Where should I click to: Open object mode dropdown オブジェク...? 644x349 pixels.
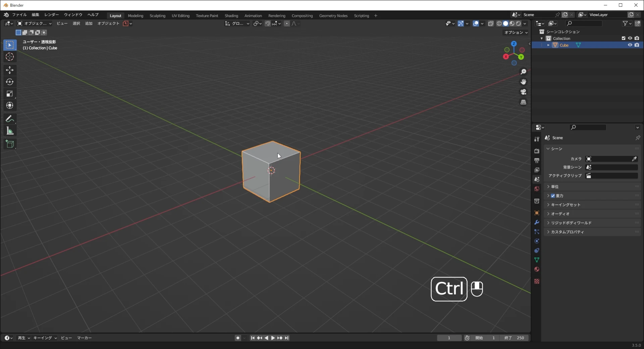coord(35,23)
